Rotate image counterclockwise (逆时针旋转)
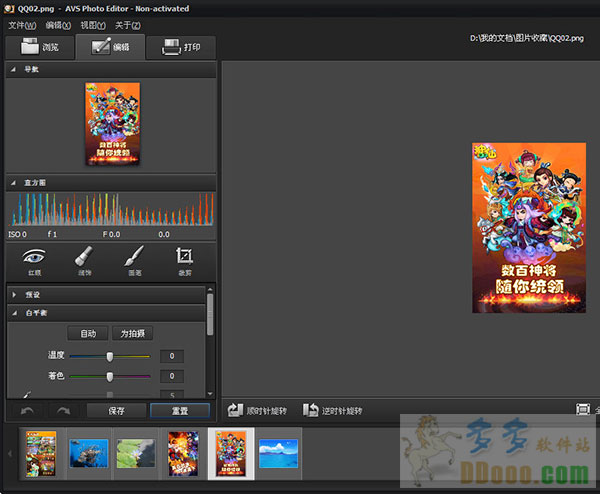Viewport: 600px width, 494px height. coord(333,411)
